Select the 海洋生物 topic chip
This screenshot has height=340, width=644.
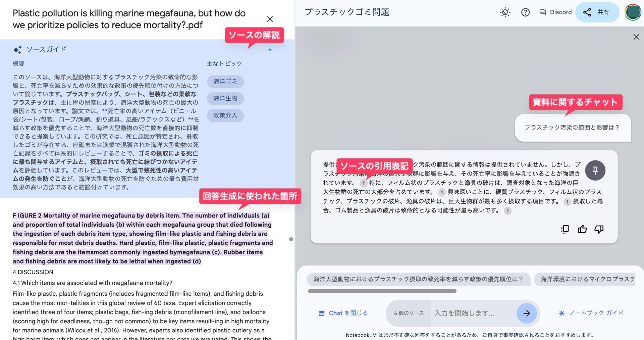pos(225,98)
